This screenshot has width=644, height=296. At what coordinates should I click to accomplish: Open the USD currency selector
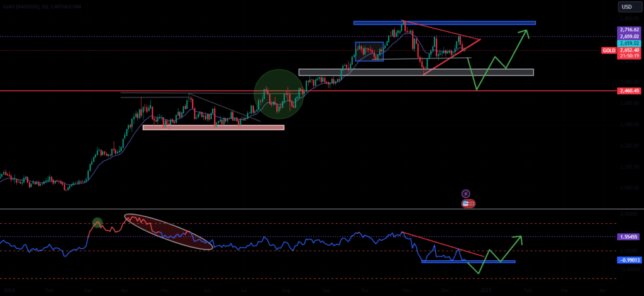click(x=626, y=7)
